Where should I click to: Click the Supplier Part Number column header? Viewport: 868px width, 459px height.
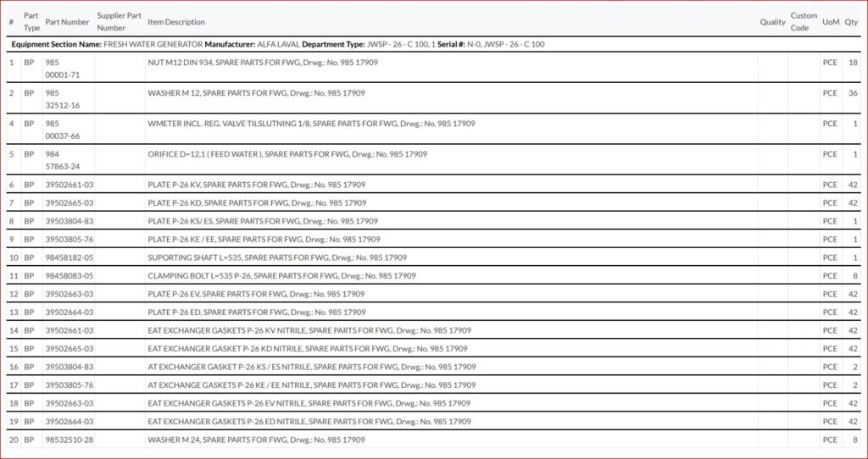117,21
